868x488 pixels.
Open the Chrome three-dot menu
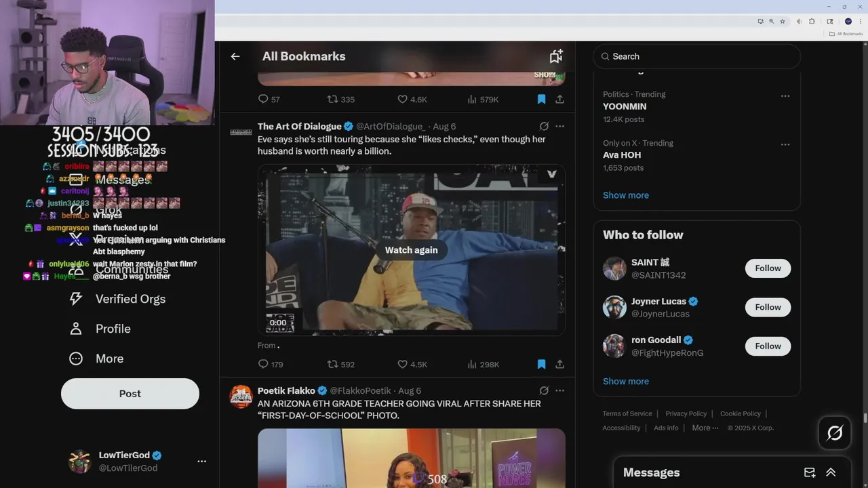[x=860, y=22]
